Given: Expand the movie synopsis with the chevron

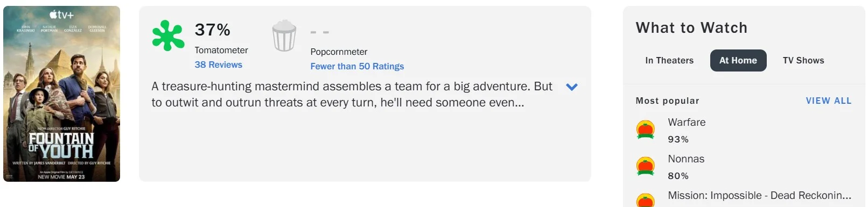Looking at the screenshot, I should tap(572, 87).
